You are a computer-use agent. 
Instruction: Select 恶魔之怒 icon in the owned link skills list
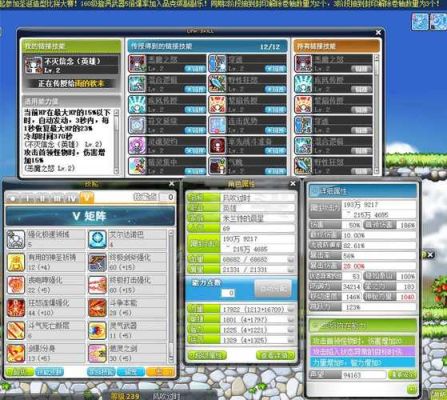pyautogui.click(x=303, y=63)
